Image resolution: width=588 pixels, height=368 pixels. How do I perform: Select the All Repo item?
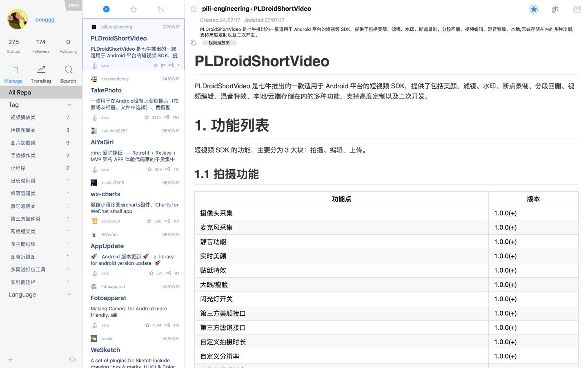[41, 92]
